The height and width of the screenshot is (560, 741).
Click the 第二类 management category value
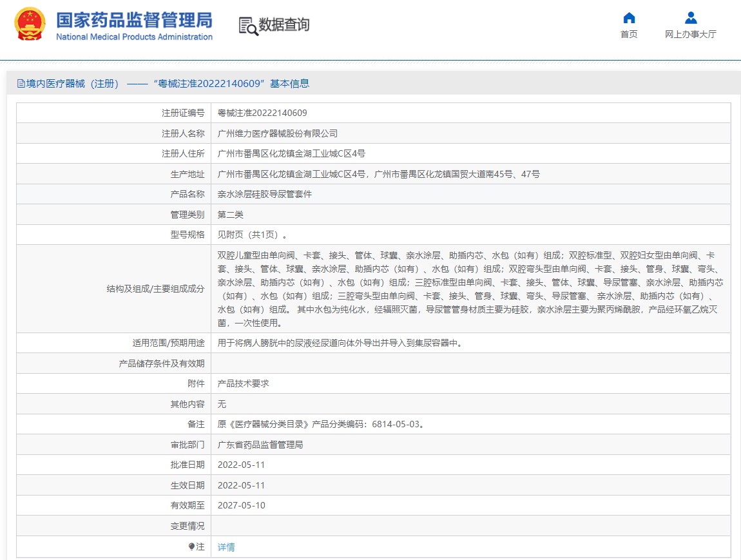(x=231, y=215)
